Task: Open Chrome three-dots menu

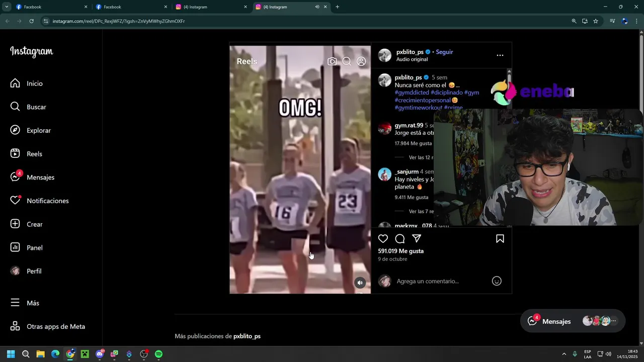Action: [636, 21]
